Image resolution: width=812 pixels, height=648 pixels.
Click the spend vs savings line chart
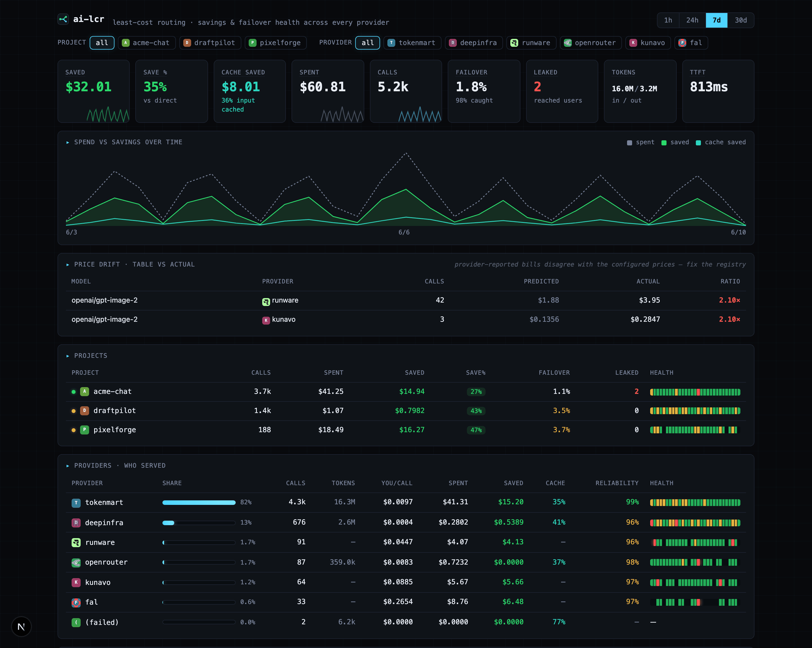click(x=406, y=189)
